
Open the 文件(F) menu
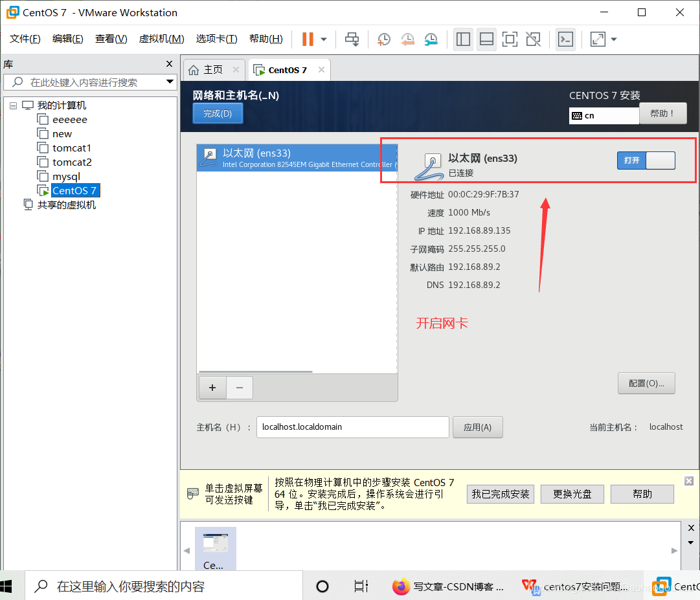[25, 39]
